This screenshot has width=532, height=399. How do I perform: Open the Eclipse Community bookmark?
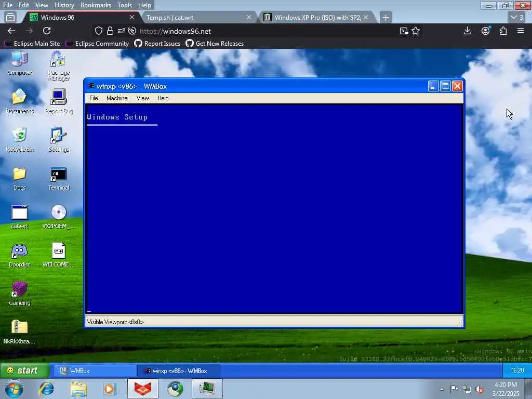point(98,44)
